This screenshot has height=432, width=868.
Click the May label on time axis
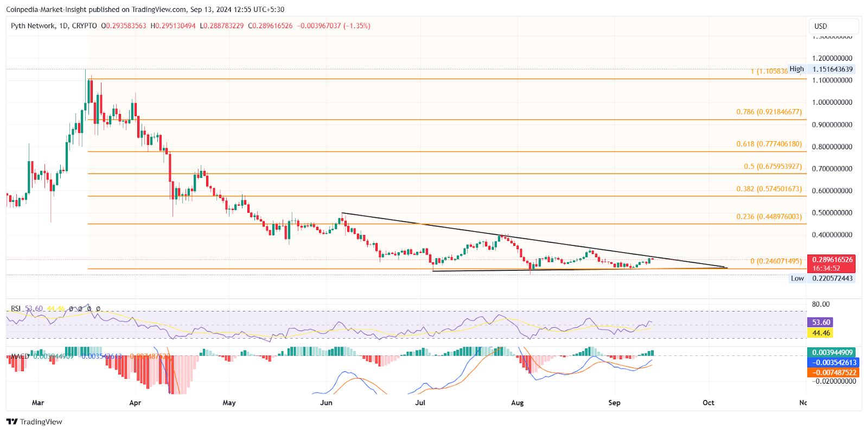(x=229, y=403)
